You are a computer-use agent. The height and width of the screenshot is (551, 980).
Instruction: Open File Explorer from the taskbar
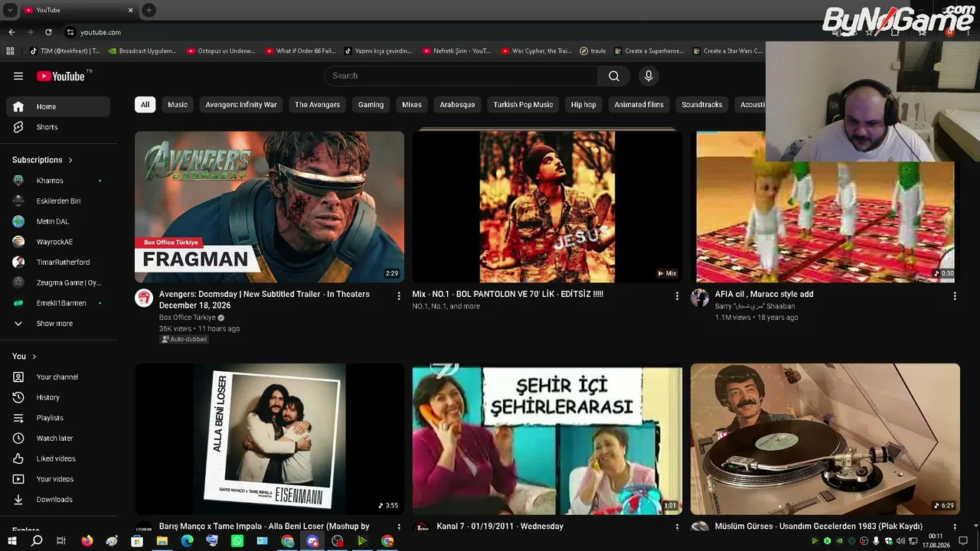162,541
